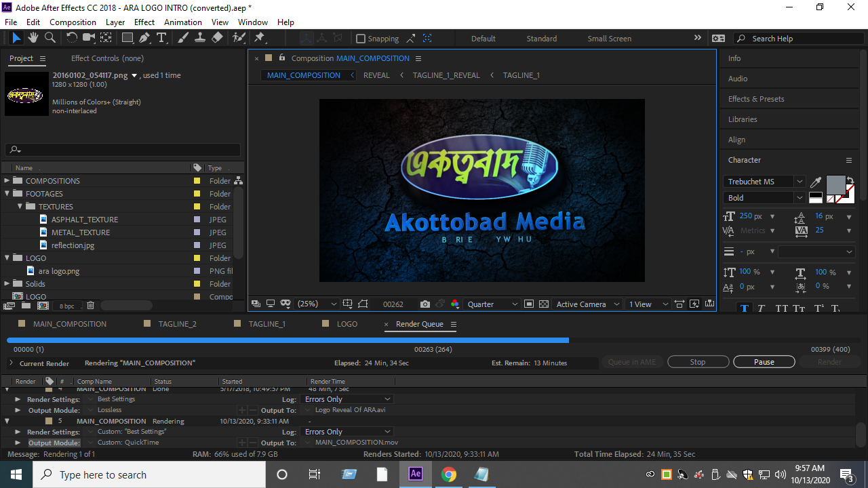This screenshot has height=488, width=868.
Task: Click the delete trash icon in Project panel
Action: [x=90, y=306]
